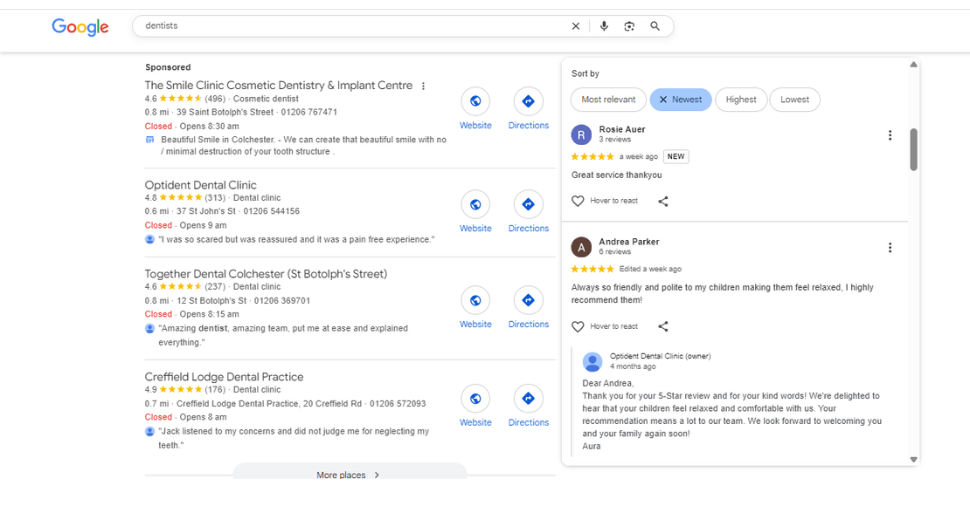Click Optident Dental Clinic owner avatar
Screen dimensions: 970x517
(x=593, y=361)
